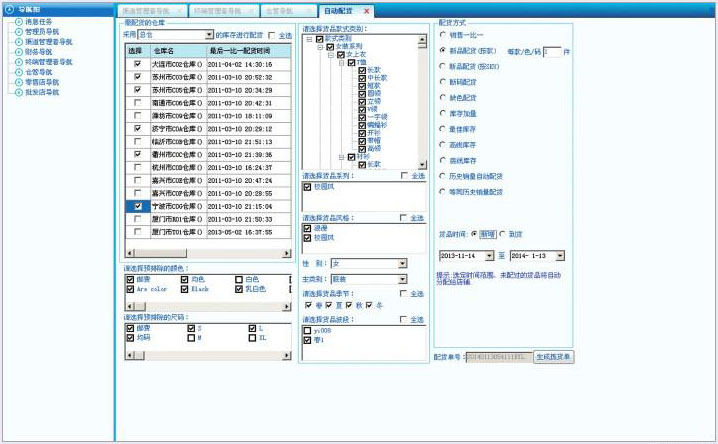Uncheck the 乳白色 color checkbox

coord(239,289)
